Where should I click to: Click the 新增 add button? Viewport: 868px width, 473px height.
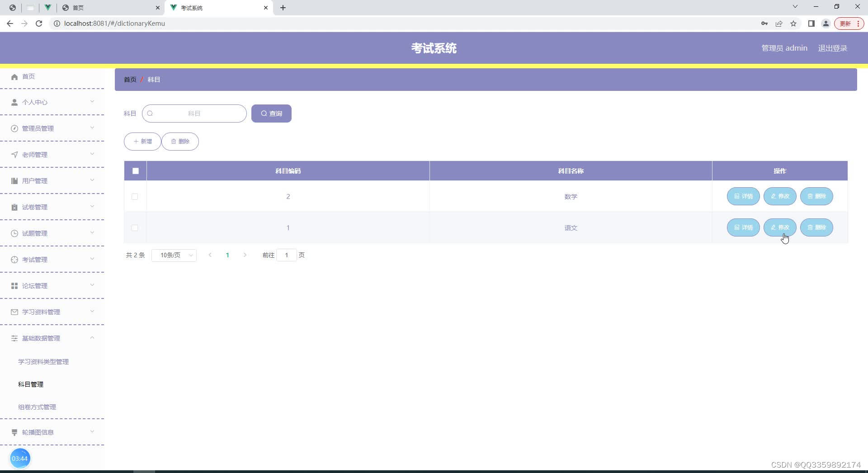pos(142,142)
